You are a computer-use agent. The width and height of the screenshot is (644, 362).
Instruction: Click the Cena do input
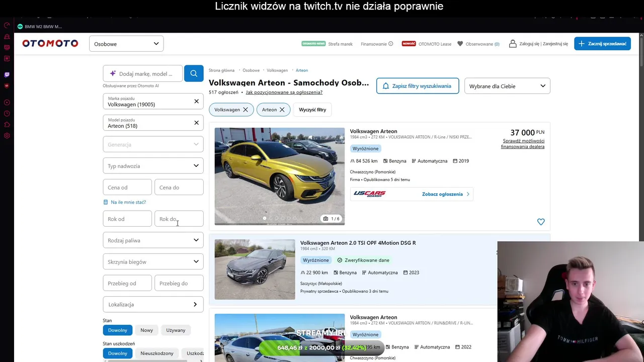coord(179,188)
